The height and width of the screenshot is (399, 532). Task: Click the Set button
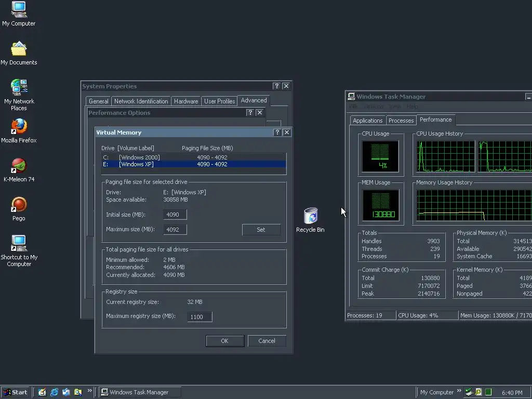pyautogui.click(x=261, y=230)
